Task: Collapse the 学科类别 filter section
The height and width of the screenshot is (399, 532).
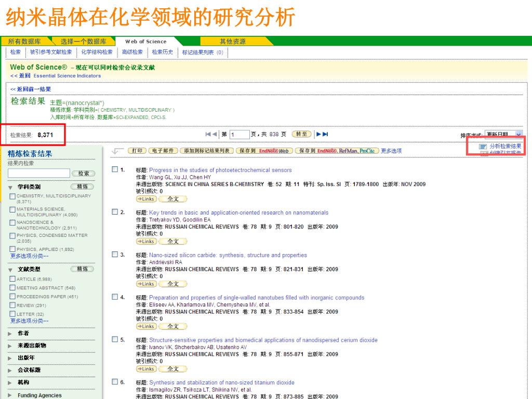Action: (x=10, y=187)
